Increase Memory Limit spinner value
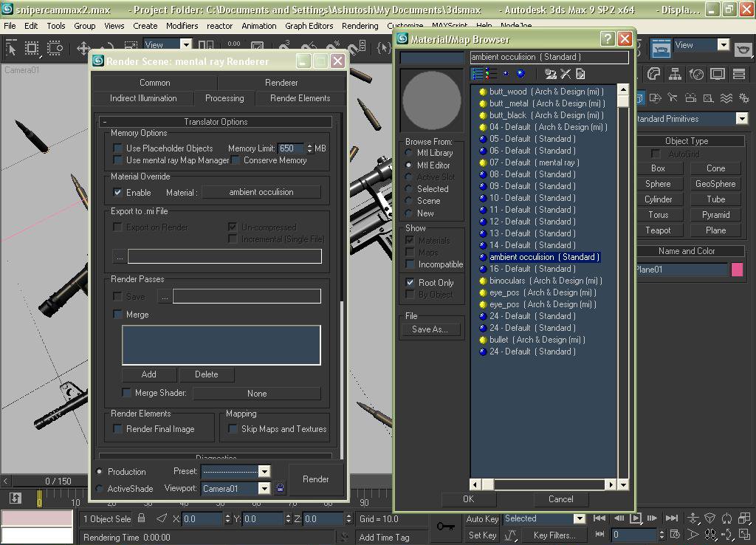Image resolution: width=756 pixels, height=545 pixels. point(309,145)
